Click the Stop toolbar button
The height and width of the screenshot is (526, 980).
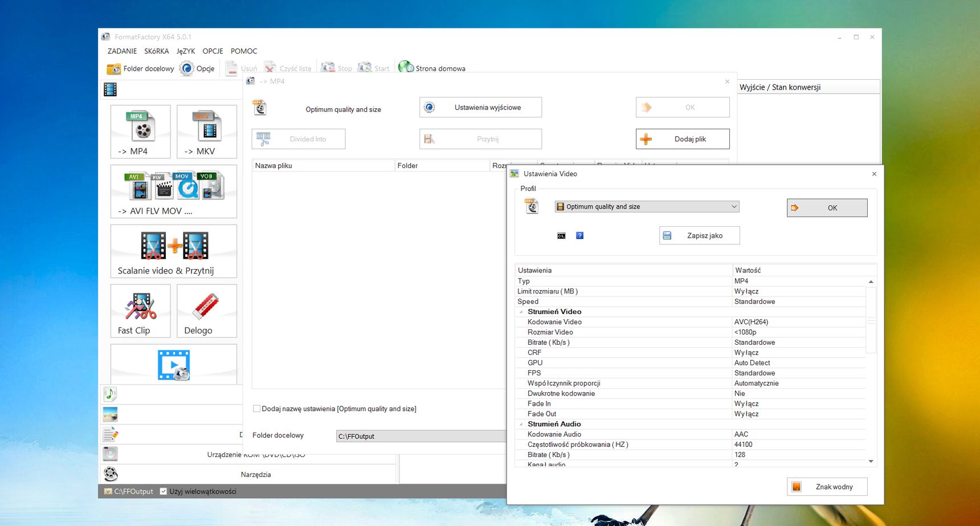[x=337, y=68]
